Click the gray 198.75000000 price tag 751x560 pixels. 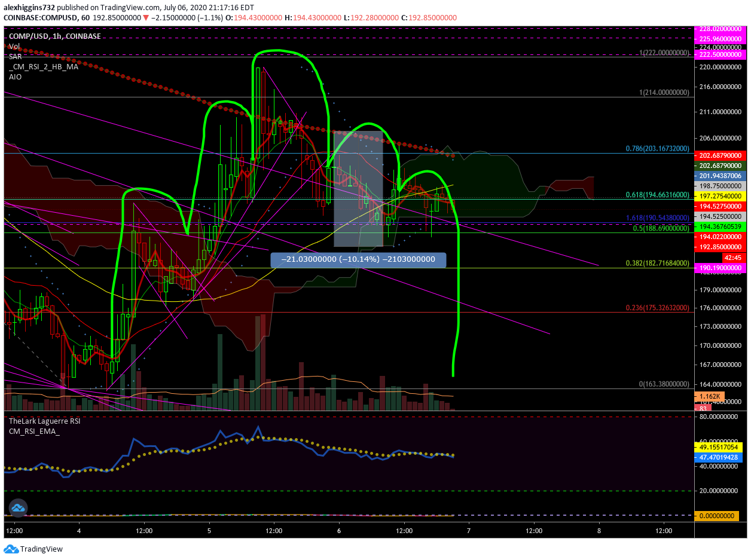tap(719, 186)
